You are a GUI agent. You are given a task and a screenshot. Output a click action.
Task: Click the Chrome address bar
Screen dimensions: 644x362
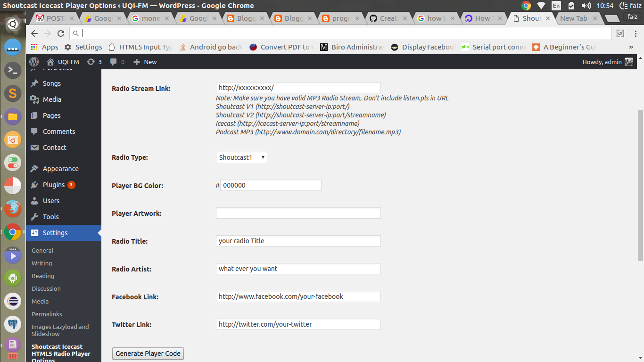coord(340,33)
